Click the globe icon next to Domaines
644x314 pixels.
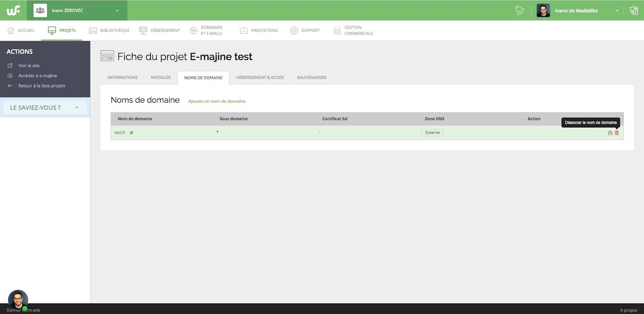(x=194, y=31)
